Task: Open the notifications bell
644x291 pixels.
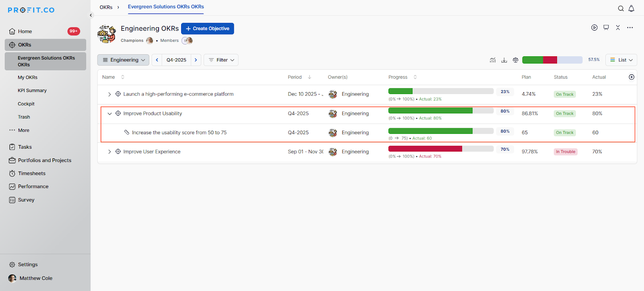Action: 632,8
